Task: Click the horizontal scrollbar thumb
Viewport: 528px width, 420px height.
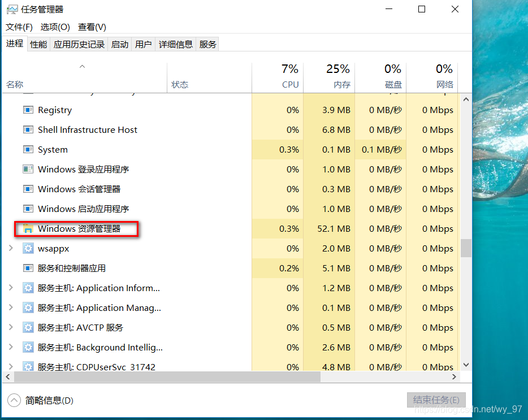Action: click(x=167, y=377)
